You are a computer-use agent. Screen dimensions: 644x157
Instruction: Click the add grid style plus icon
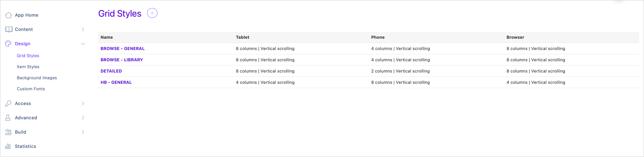(x=152, y=13)
